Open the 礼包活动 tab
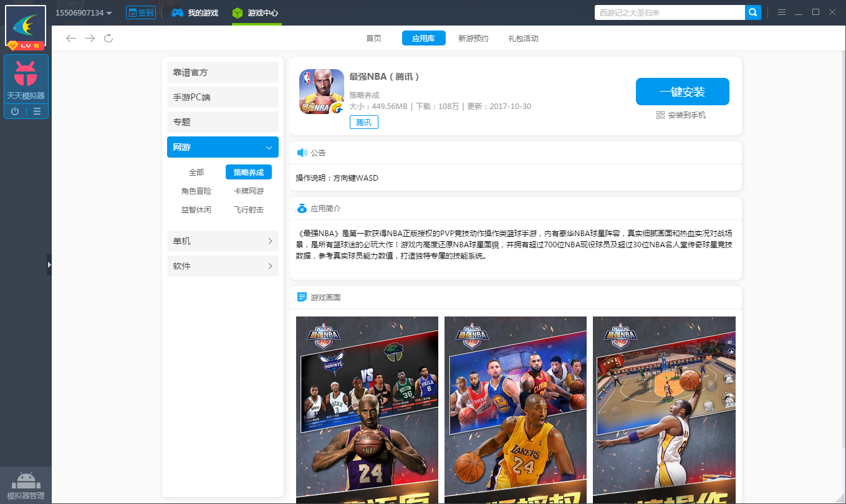 tap(523, 39)
